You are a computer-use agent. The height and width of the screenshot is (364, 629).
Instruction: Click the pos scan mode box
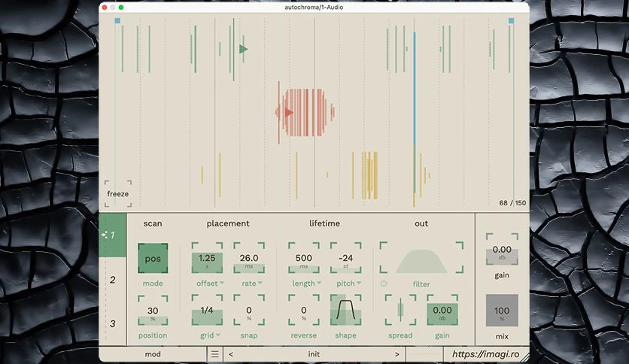(x=153, y=258)
